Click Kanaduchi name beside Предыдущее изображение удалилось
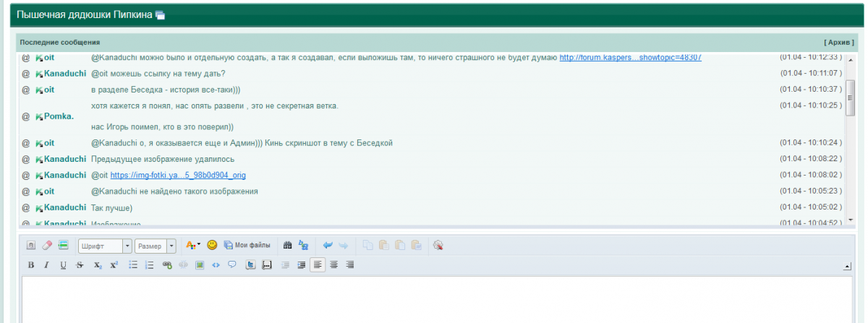Viewport: 868px width, 323px height. tap(64, 159)
